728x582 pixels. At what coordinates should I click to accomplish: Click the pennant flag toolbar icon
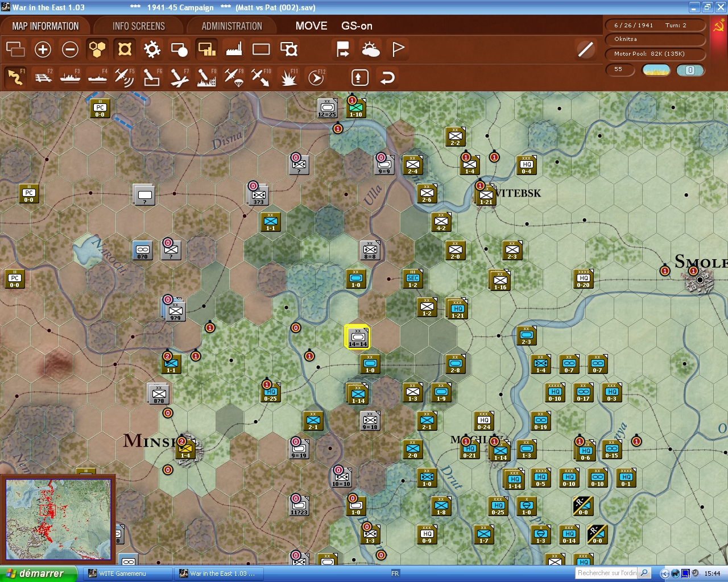[x=398, y=49]
